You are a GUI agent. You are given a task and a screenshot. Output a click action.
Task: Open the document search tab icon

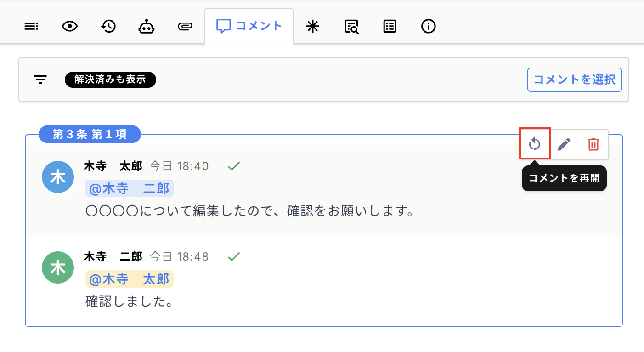(351, 27)
